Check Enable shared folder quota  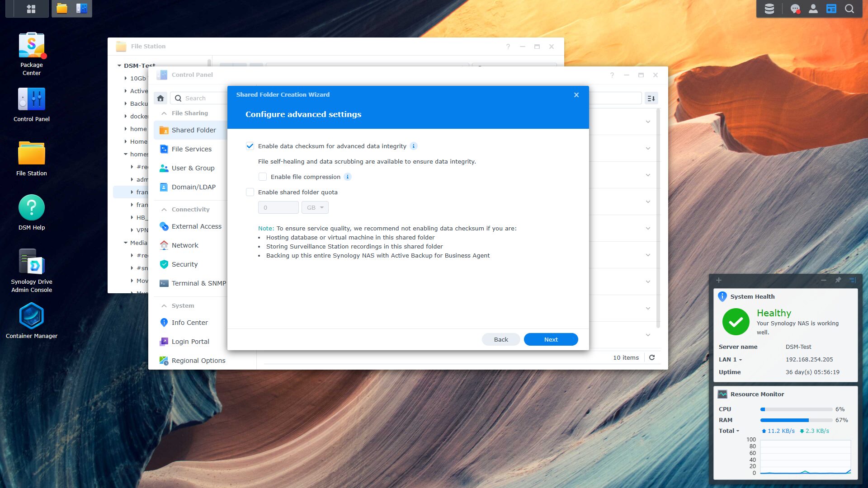click(250, 192)
